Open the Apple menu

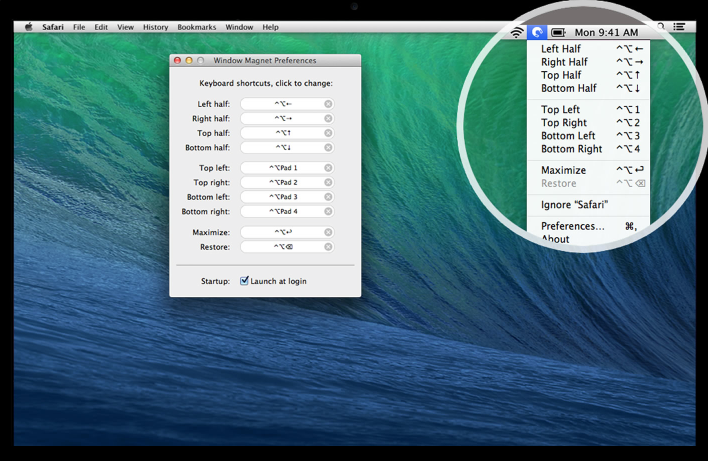tap(28, 27)
